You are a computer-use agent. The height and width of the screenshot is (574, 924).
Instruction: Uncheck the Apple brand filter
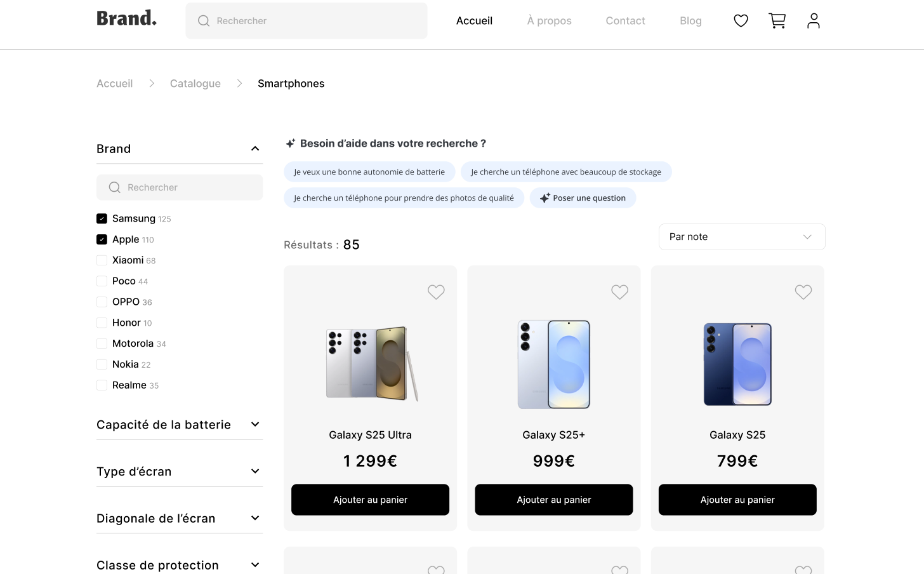coord(102,239)
